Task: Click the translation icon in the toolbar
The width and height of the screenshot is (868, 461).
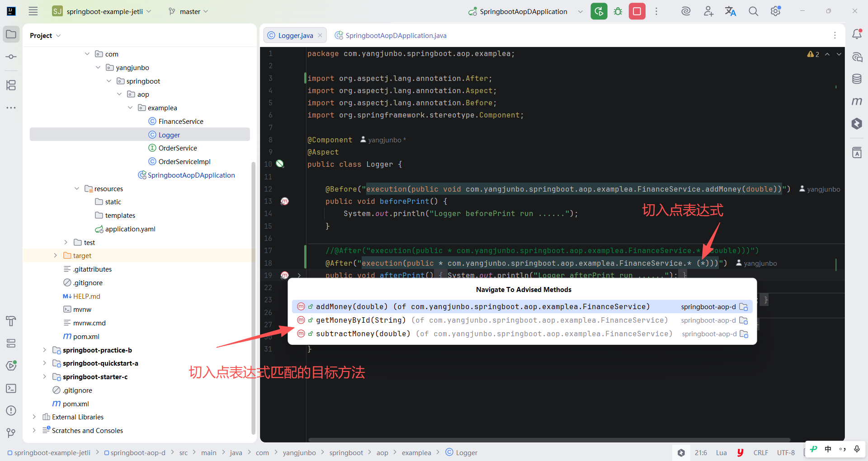Action: 731,11
